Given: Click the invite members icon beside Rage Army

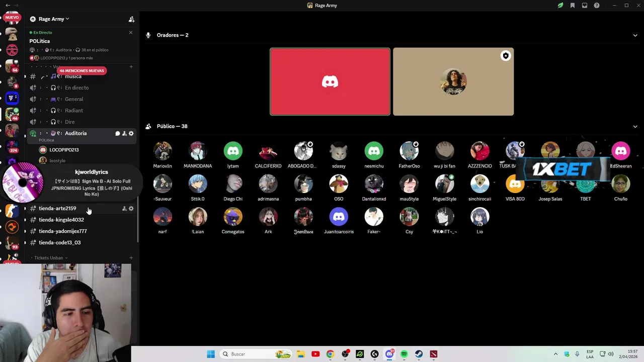Looking at the screenshot, I should click(x=131, y=19).
